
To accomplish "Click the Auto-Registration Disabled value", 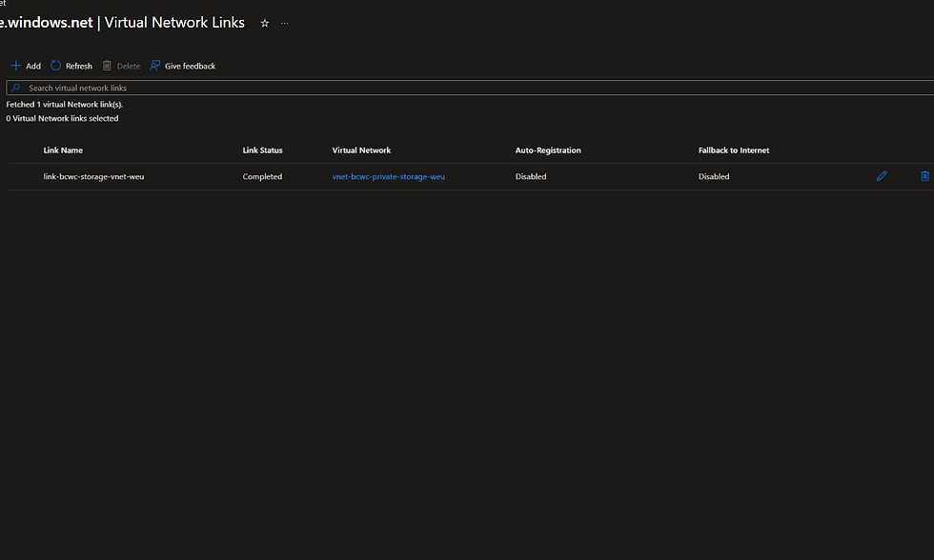I will click(531, 177).
